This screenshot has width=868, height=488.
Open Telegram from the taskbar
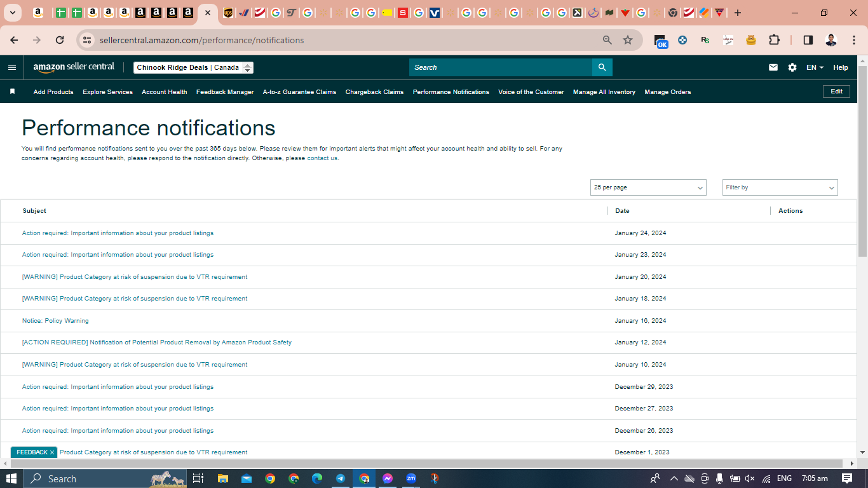pyautogui.click(x=341, y=478)
